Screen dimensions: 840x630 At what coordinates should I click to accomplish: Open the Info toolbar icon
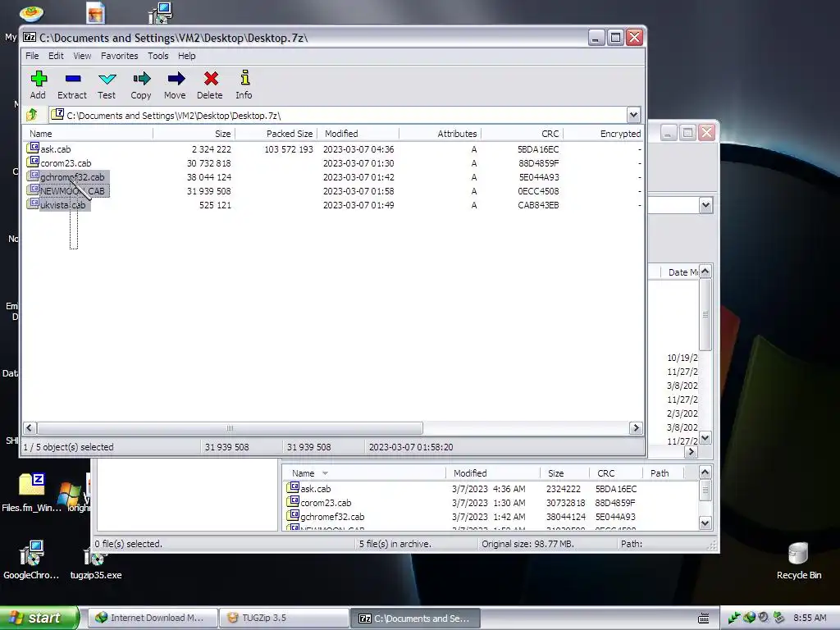[244, 85]
